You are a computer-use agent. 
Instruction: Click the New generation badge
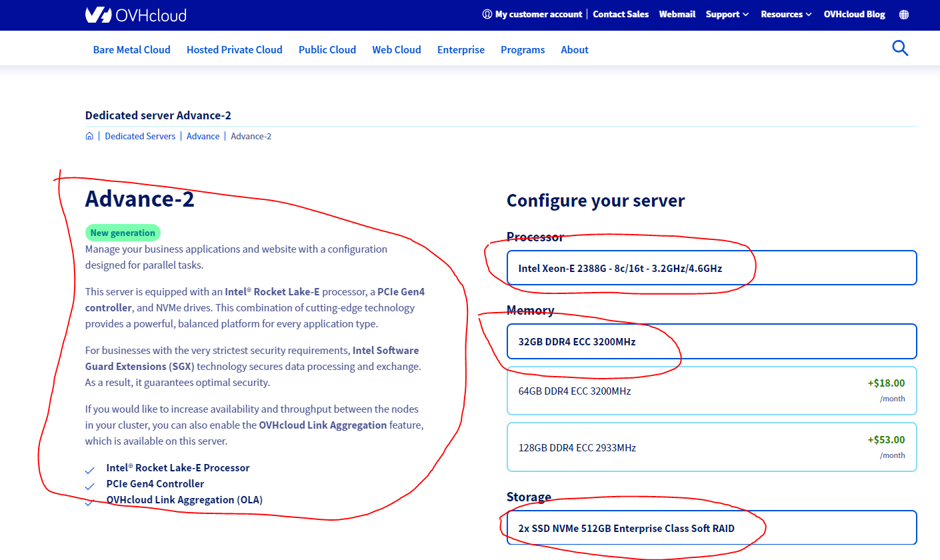pyautogui.click(x=123, y=233)
